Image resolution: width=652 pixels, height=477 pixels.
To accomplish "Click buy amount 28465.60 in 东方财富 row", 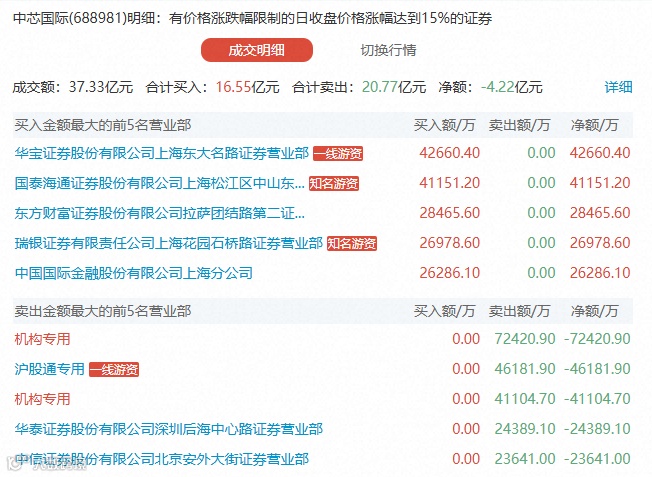I will (449, 213).
